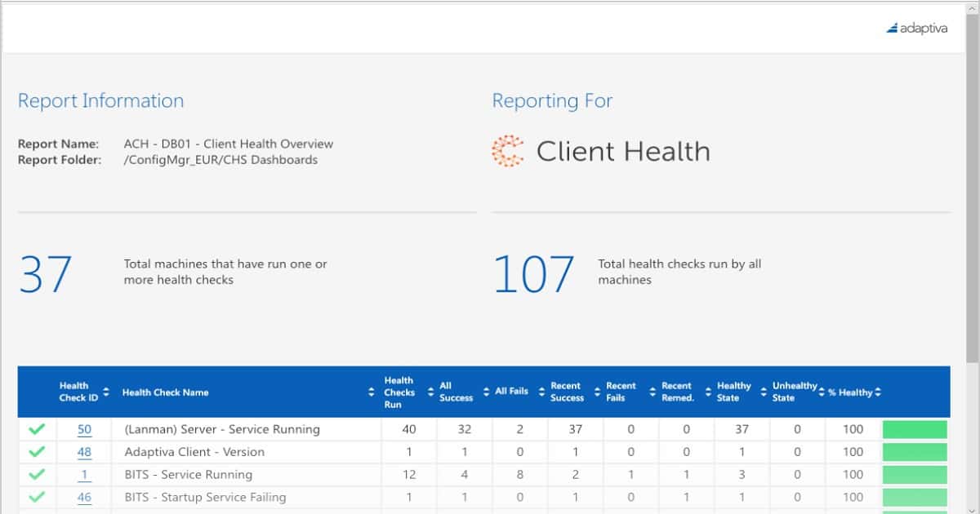
Task: Sort by Health Check Name column arrows
Action: (372, 392)
